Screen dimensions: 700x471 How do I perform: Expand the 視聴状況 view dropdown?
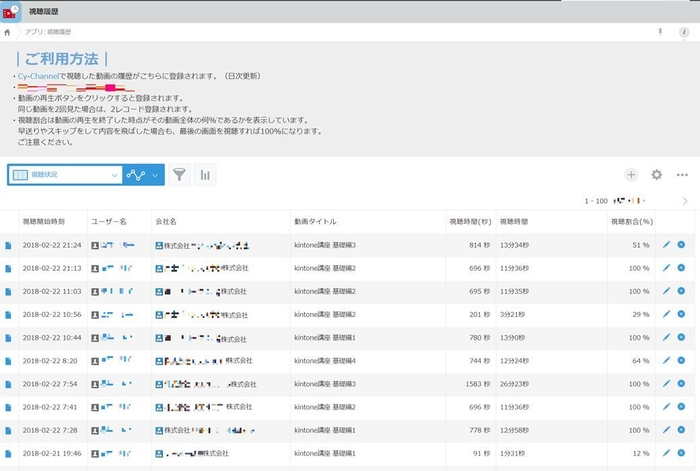click(x=113, y=175)
